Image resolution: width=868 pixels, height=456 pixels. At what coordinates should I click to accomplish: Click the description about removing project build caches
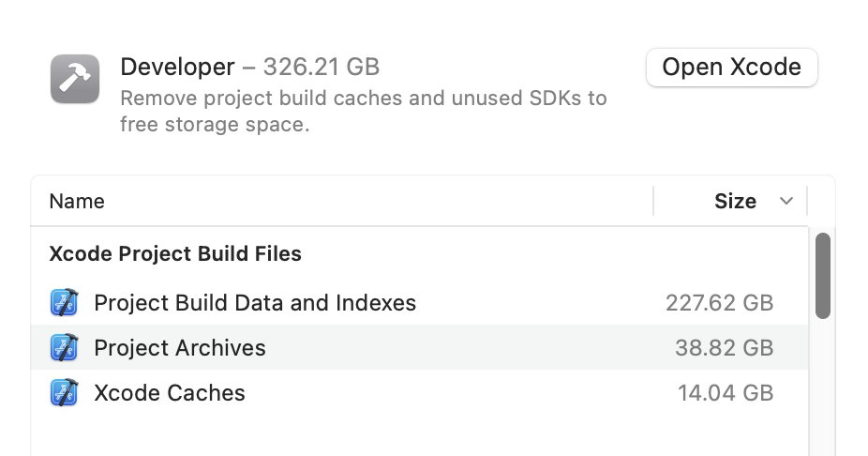[x=363, y=111]
